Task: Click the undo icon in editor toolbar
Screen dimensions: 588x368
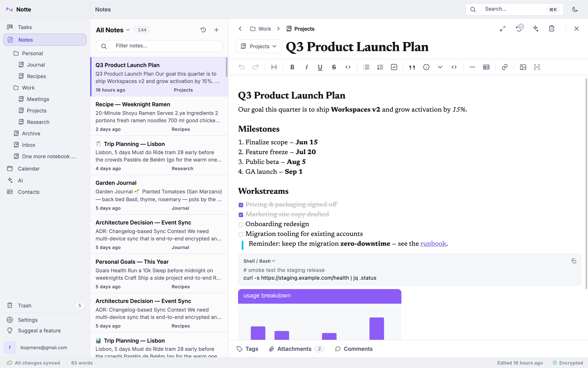Action: 242,67
